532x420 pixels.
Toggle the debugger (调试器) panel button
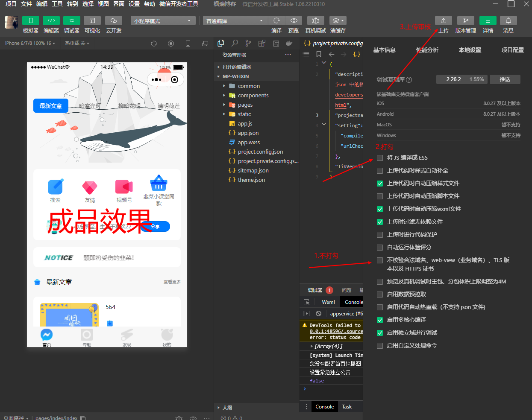[72, 20]
